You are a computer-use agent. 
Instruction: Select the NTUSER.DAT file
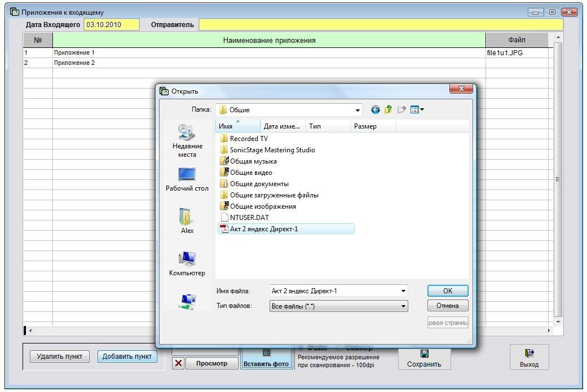(x=249, y=217)
